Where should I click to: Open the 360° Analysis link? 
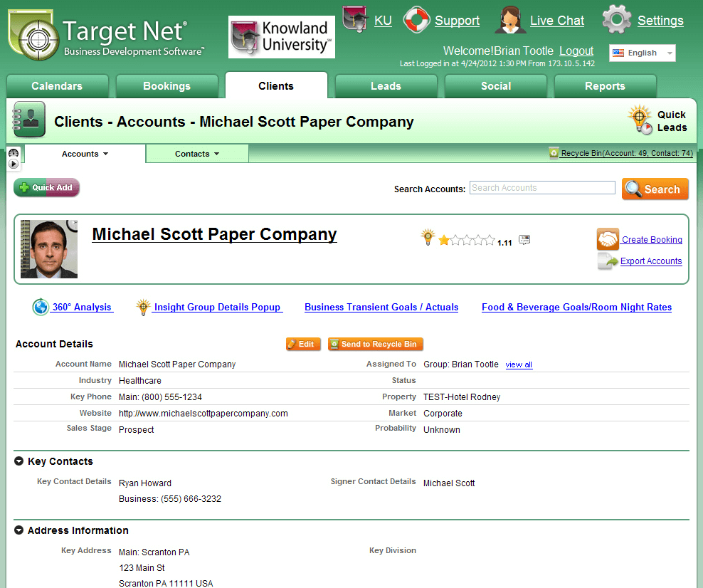pyautogui.click(x=82, y=308)
